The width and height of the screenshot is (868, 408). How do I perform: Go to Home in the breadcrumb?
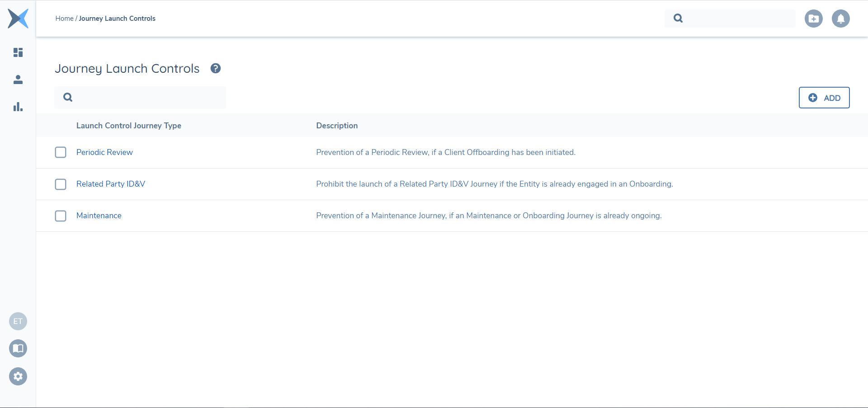pos(64,19)
